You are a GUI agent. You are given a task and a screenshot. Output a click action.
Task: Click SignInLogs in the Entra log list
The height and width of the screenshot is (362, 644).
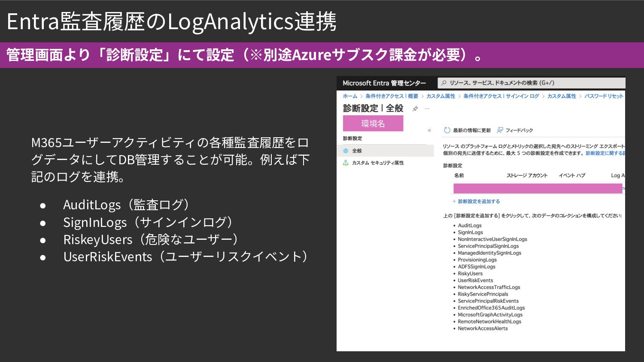pos(470,232)
